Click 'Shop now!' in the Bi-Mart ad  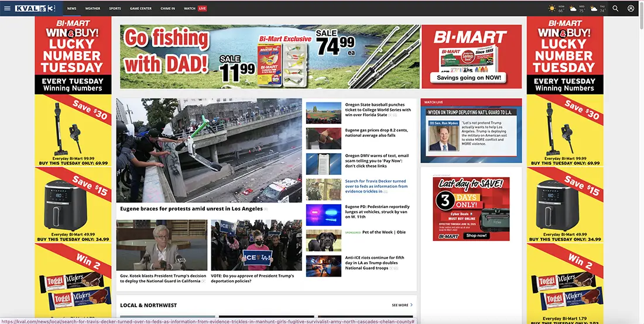[477, 236]
